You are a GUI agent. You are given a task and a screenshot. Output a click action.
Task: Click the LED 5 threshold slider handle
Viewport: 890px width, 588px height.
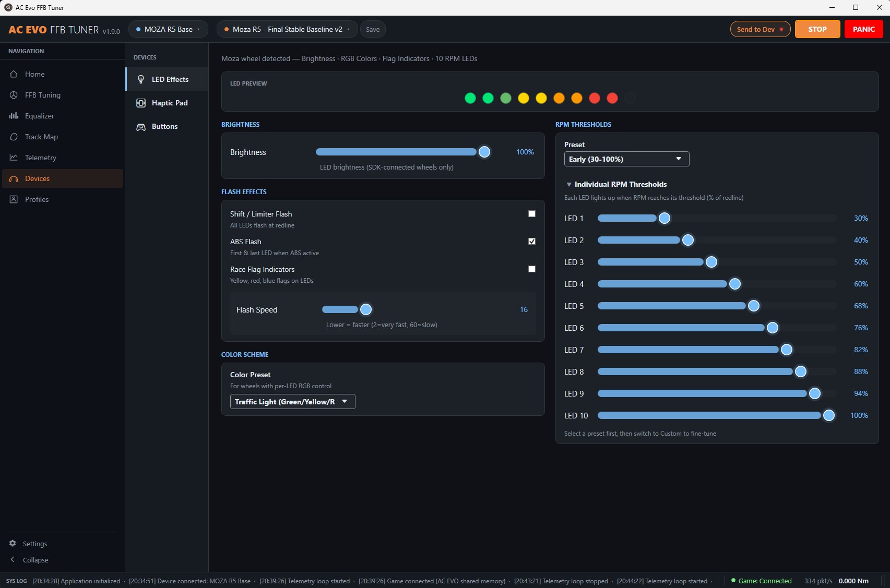[754, 306]
